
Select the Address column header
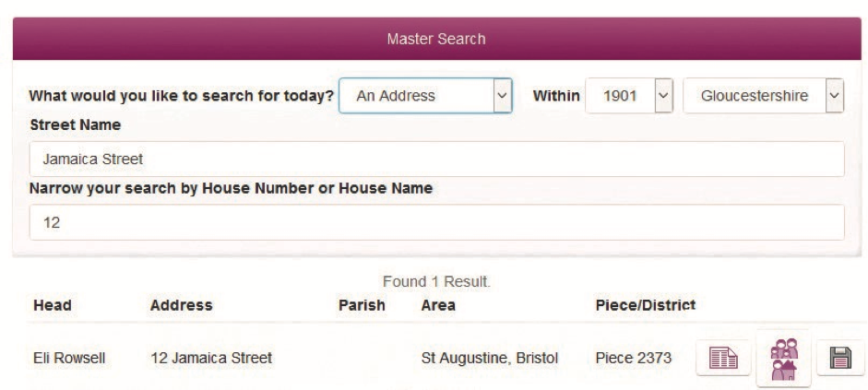[x=181, y=305]
